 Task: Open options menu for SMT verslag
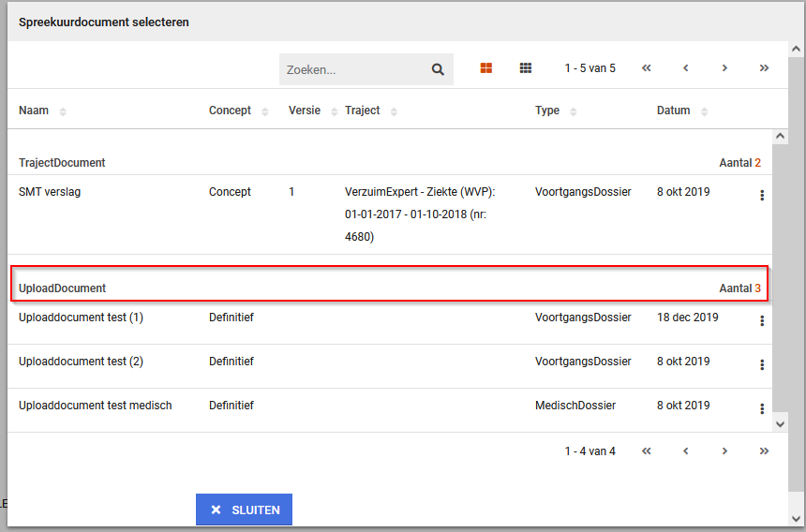pyautogui.click(x=762, y=196)
